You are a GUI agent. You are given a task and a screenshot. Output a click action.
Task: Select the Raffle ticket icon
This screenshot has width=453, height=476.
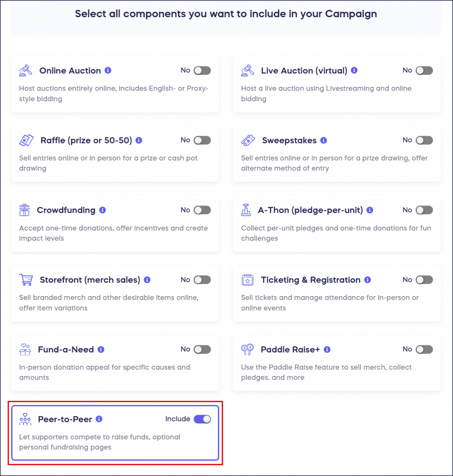tap(27, 140)
